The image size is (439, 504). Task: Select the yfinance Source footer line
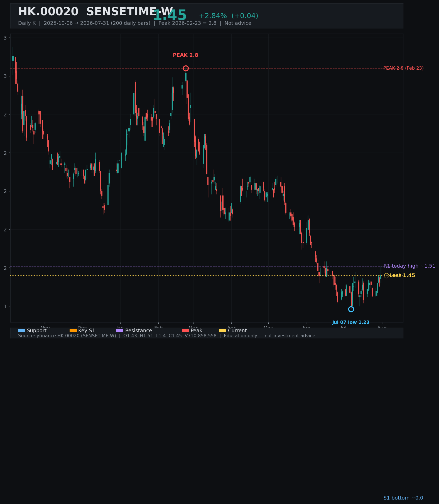[x=167, y=336]
